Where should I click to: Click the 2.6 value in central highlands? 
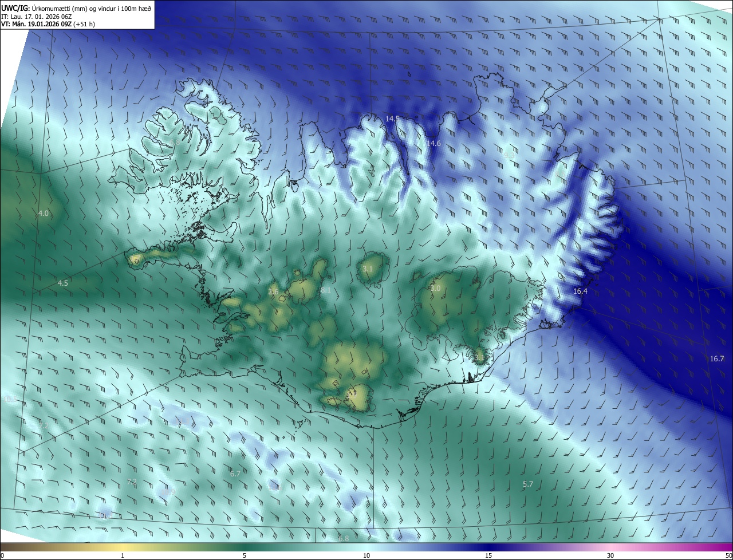[273, 292]
